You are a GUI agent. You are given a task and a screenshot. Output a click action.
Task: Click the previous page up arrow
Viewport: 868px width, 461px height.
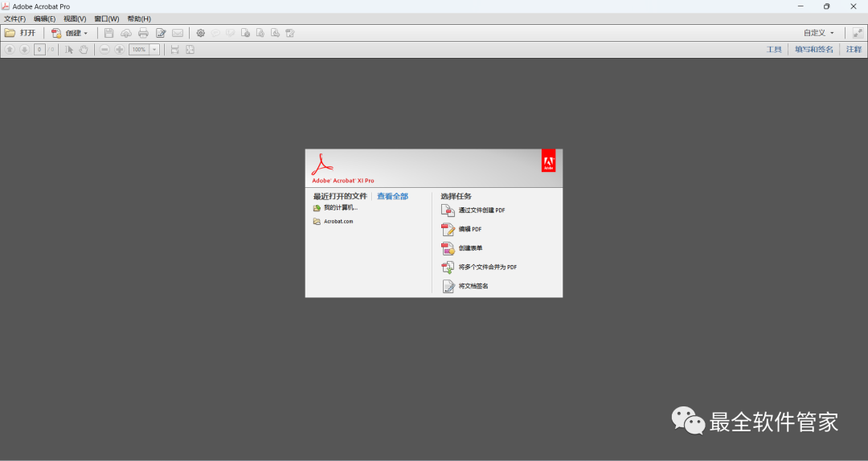click(10, 50)
